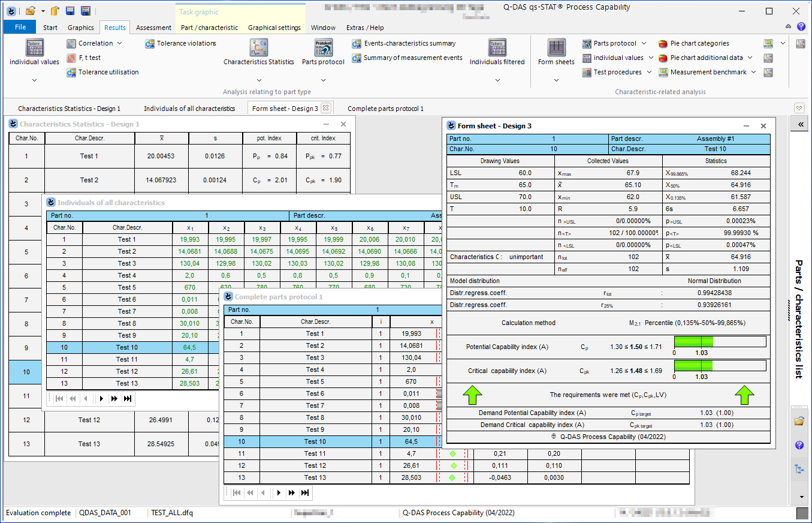Open the Part / characteristic tab
Screen dimensions: 812x523
click(210, 28)
